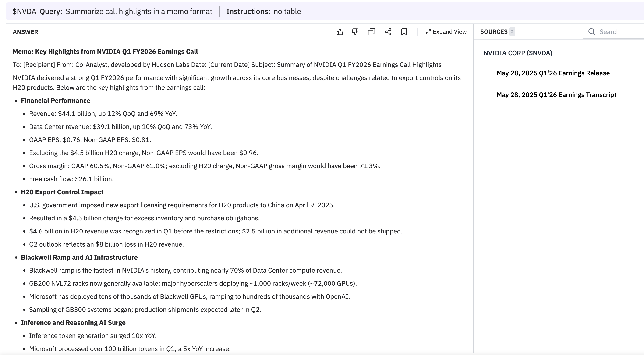Screen dimensions: 644x355
Task: Open Expand View
Action: 446,32
